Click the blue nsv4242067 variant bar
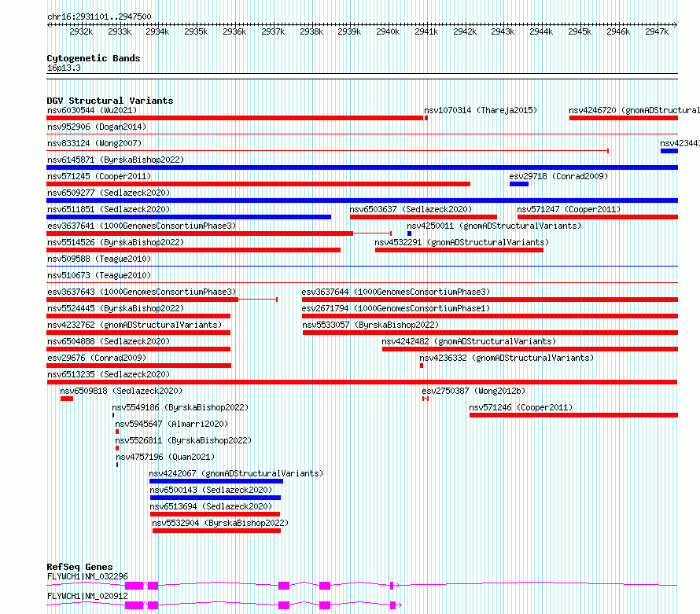Screen dimensions: 700x614 216,481
